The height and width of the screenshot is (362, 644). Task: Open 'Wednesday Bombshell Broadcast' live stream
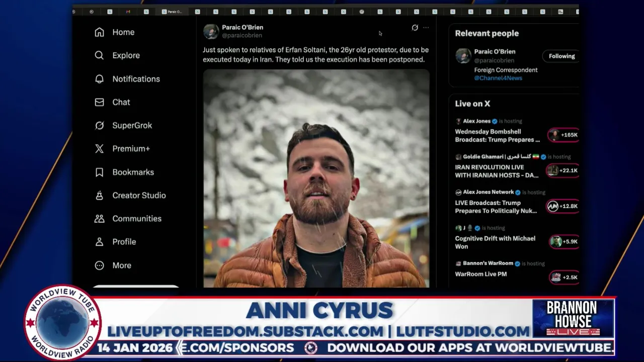click(497, 136)
